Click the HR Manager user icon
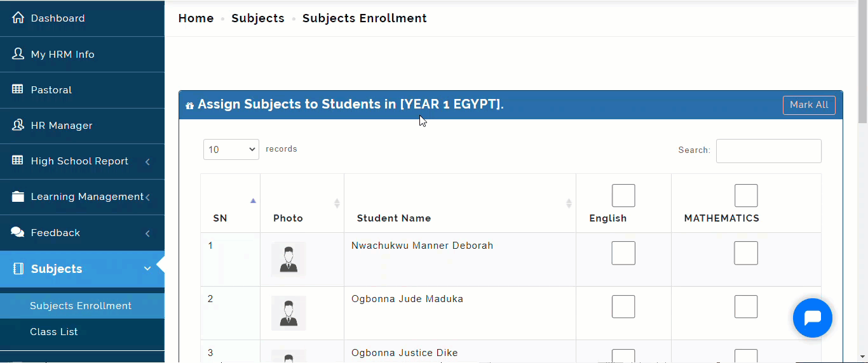The image size is (868, 363). point(18,125)
